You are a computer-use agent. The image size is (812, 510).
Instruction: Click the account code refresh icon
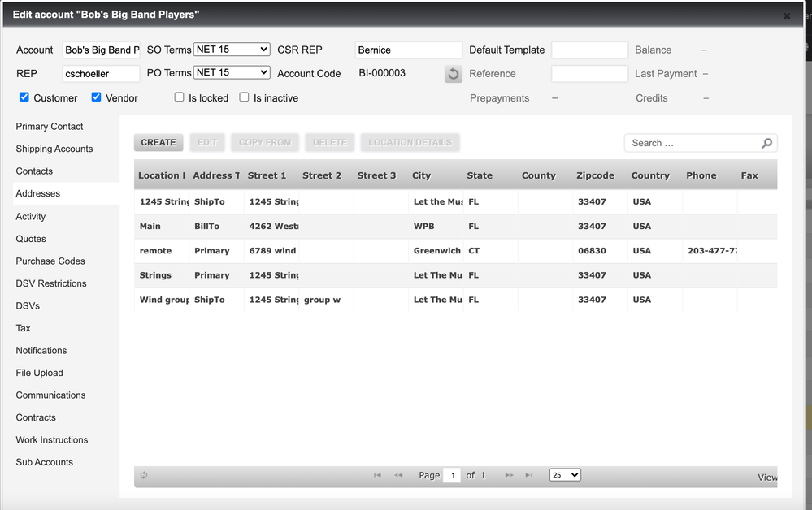tap(453, 74)
